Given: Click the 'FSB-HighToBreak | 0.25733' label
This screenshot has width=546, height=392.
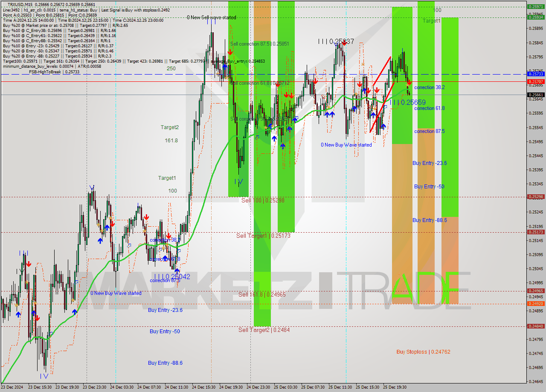Looking at the screenshot, I should pos(54,72).
